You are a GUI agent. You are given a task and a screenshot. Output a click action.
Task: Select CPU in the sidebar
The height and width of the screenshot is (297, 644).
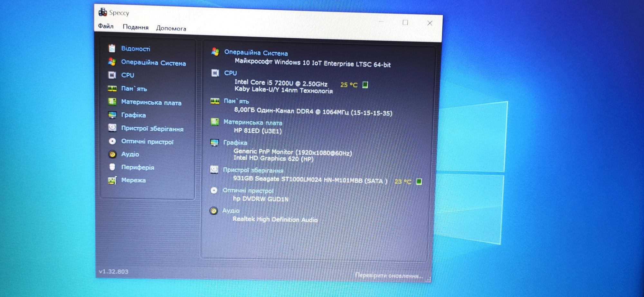[128, 75]
